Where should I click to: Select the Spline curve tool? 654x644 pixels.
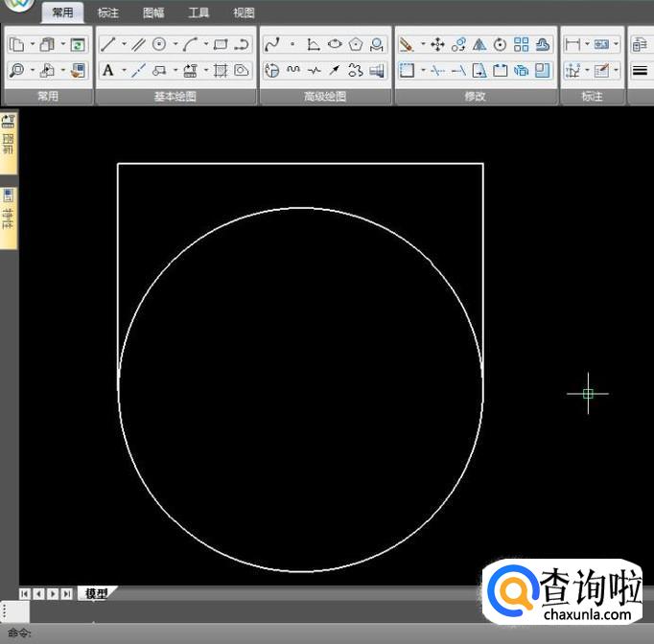pos(271,44)
